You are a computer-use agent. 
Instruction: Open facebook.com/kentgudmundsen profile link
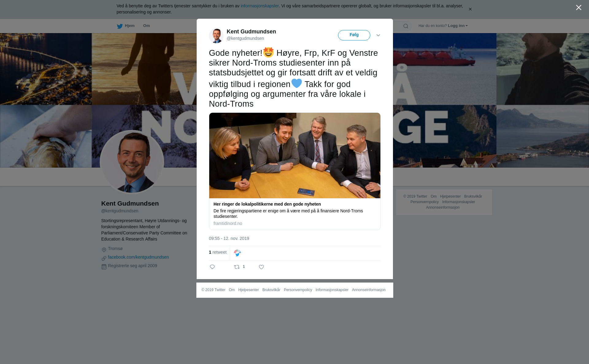click(x=138, y=257)
